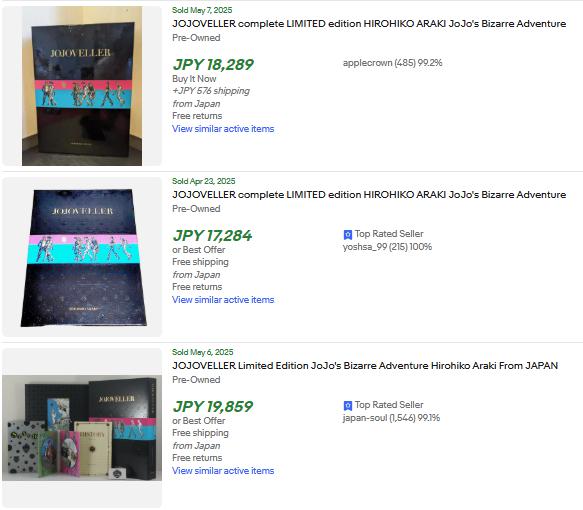The height and width of the screenshot is (510, 583).
Task: Open thumbnail of dark blue JOJOVELLER box
Action: [83, 258]
